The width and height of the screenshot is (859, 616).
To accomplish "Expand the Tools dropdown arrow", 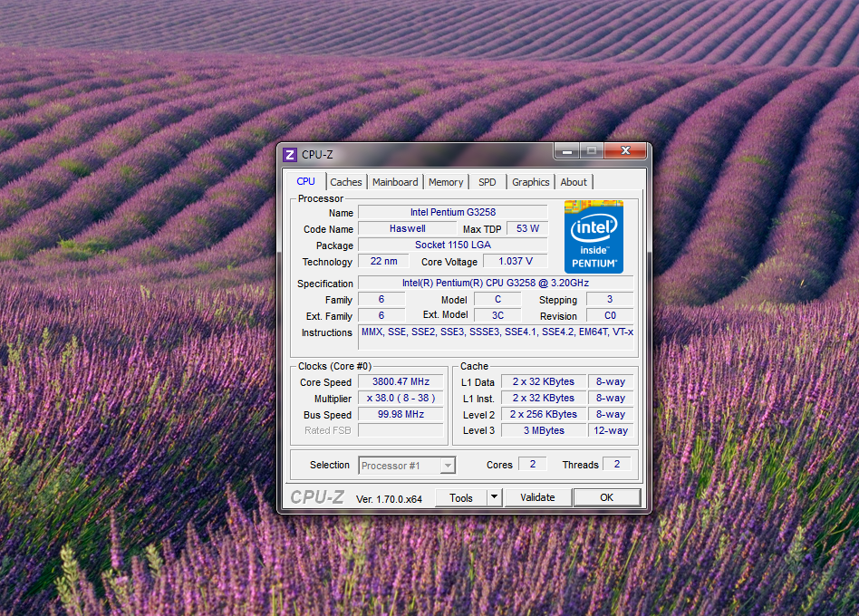I will [x=494, y=497].
